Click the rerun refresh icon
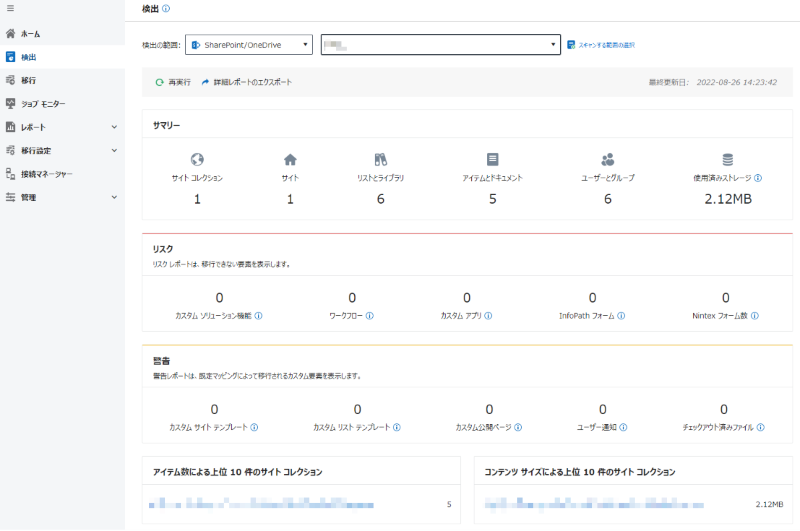 [x=160, y=82]
